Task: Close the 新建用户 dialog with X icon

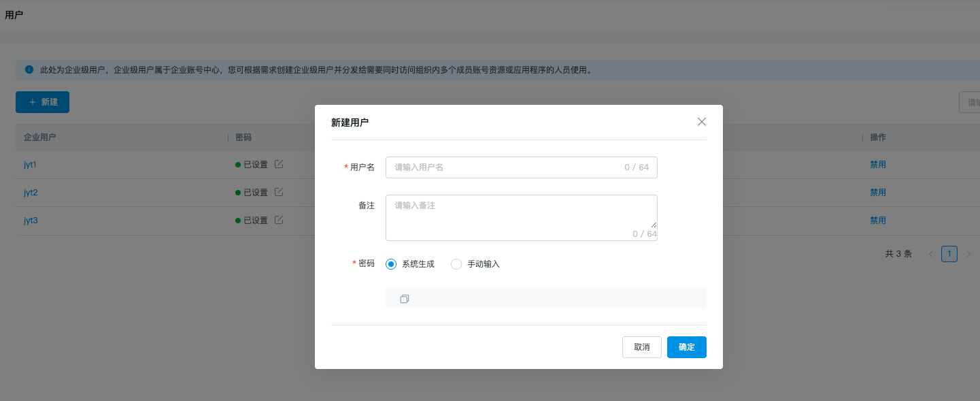Action: (x=702, y=122)
